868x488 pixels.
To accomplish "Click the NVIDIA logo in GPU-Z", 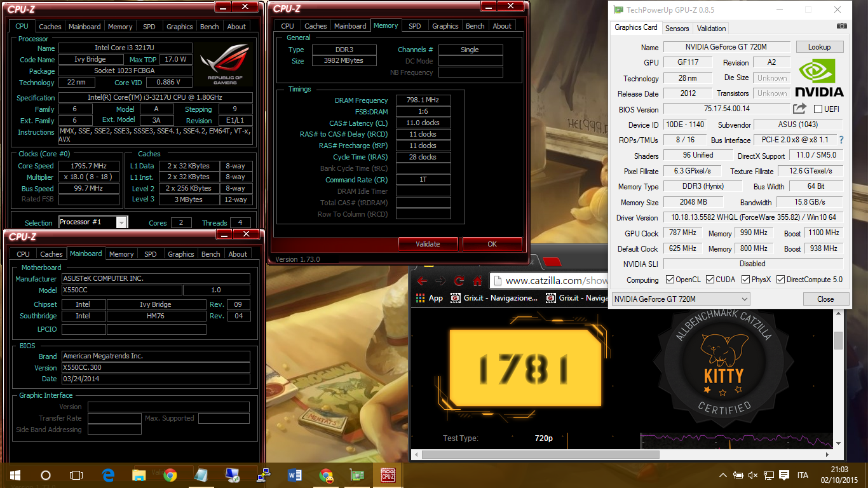I will 819,78.
